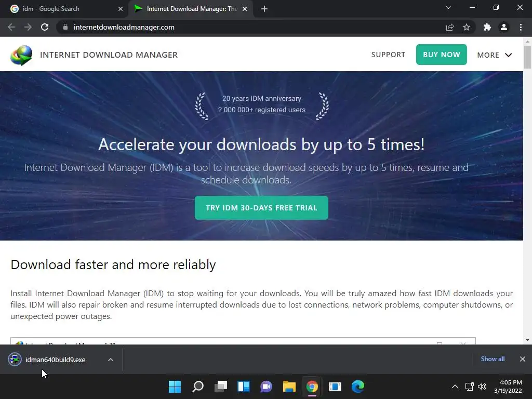The height and width of the screenshot is (399, 532).
Task: Click 'Download faster and more reliably' heading
Action: (x=113, y=264)
